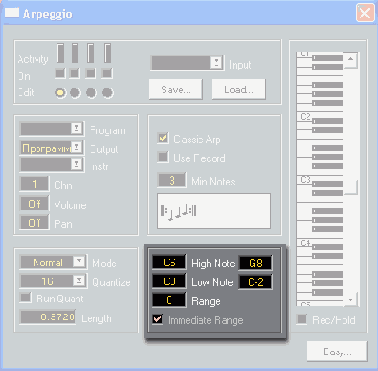Image resolution: width=378 pixels, height=371 pixels.
Task: Click the C2 key on the keyboard
Action: [305, 117]
